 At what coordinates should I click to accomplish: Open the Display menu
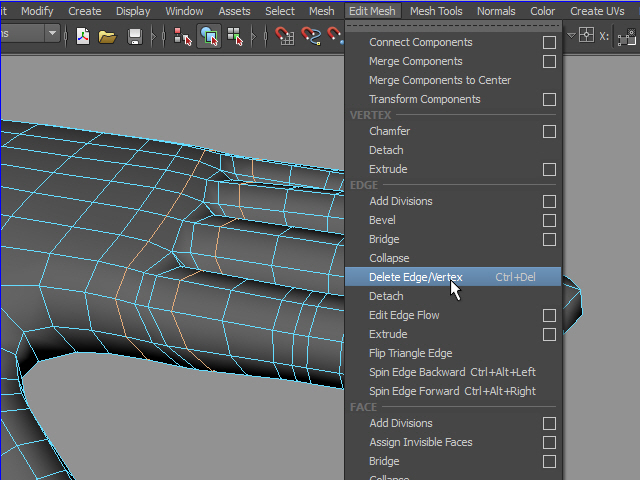pos(133,11)
